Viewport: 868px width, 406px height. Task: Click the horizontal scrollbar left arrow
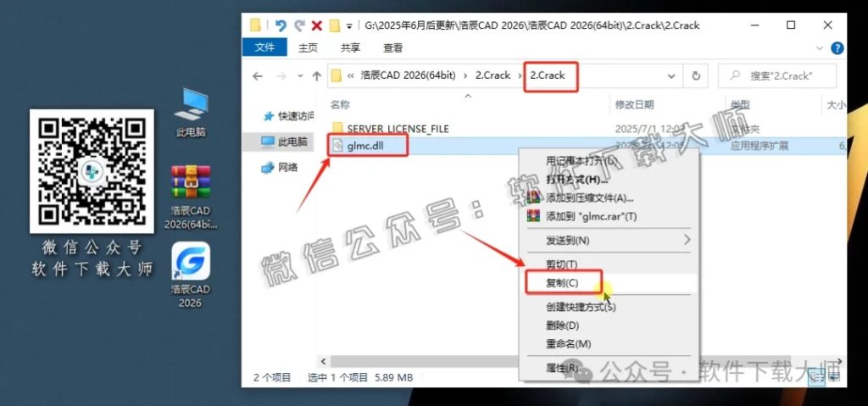(x=321, y=361)
